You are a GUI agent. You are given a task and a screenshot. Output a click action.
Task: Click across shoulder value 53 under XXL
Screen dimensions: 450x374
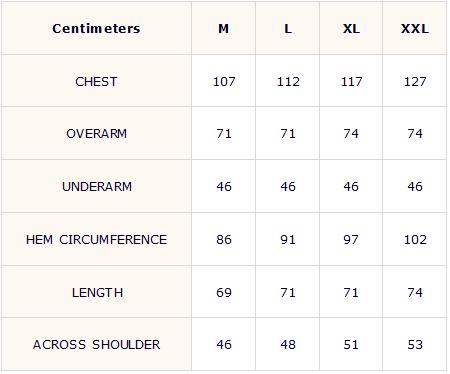point(415,345)
